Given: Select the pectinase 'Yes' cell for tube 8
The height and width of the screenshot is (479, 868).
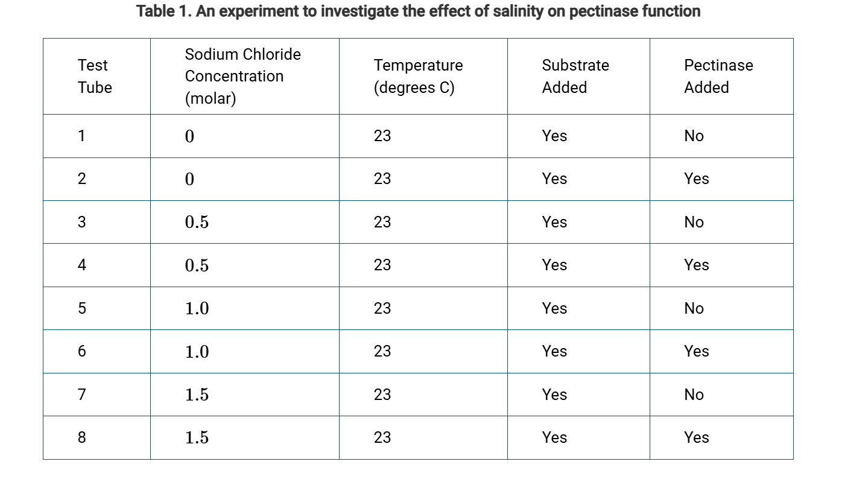Looking at the screenshot, I should [696, 438].
